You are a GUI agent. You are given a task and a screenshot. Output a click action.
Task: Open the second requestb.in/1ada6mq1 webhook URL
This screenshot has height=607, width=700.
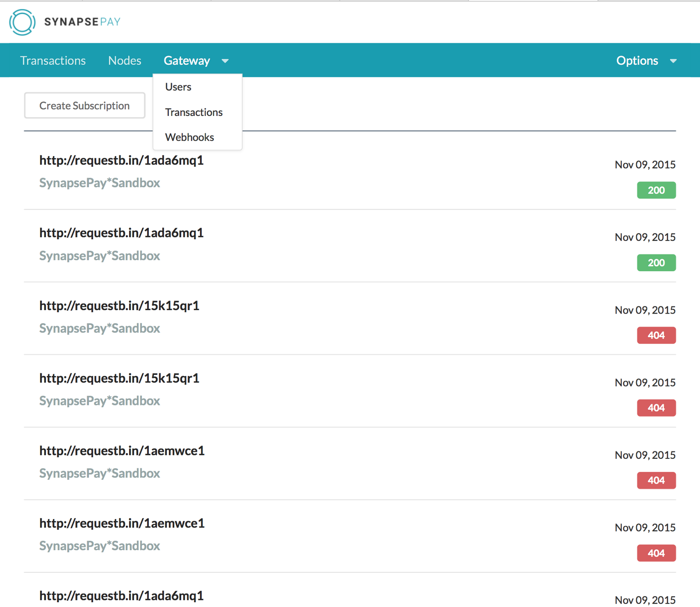[x=122, y=233]
